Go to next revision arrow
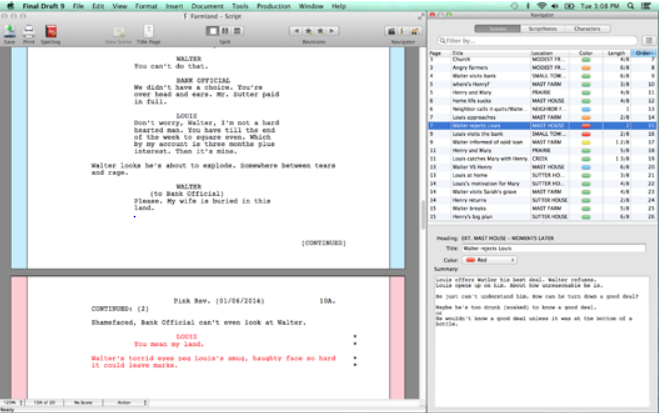659x413 pixels. coord(332,31)
